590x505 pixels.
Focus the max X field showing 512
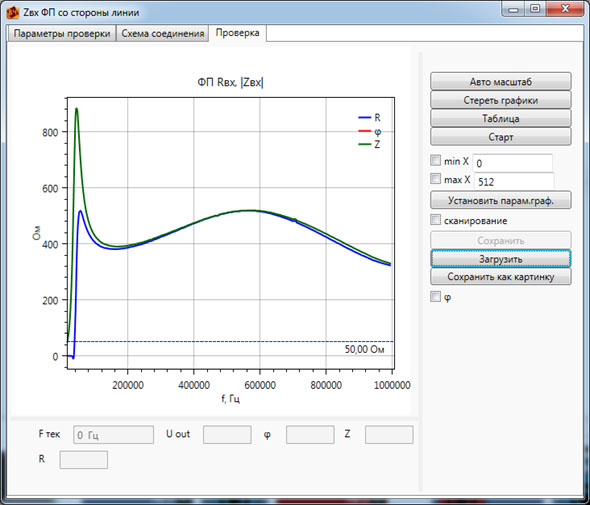point(514,181)
